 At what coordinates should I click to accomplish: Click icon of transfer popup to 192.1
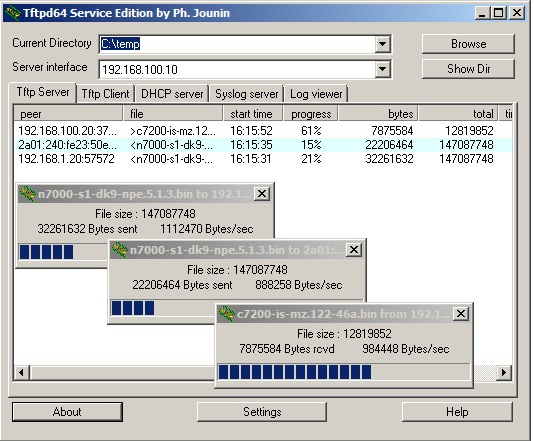coord(27,194)
